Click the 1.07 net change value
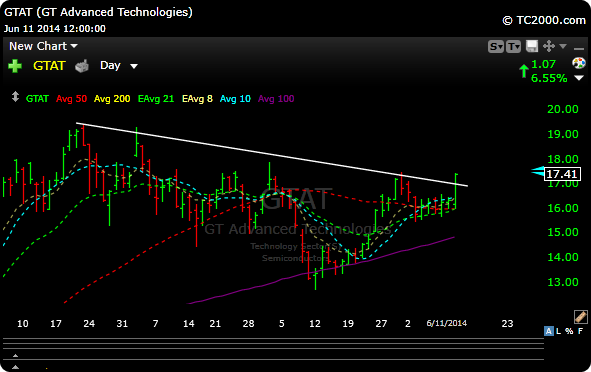 click(x=543, y=64)
